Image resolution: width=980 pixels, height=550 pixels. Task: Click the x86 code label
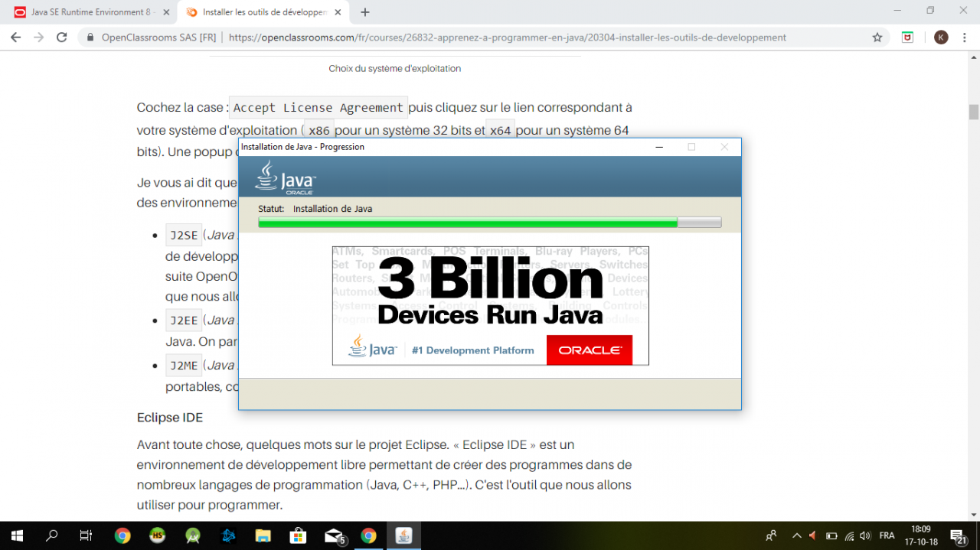[x=319, y=131]
